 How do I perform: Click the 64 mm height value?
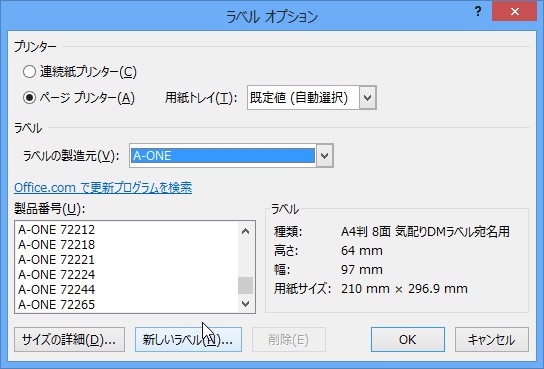[x=362, y=251]
